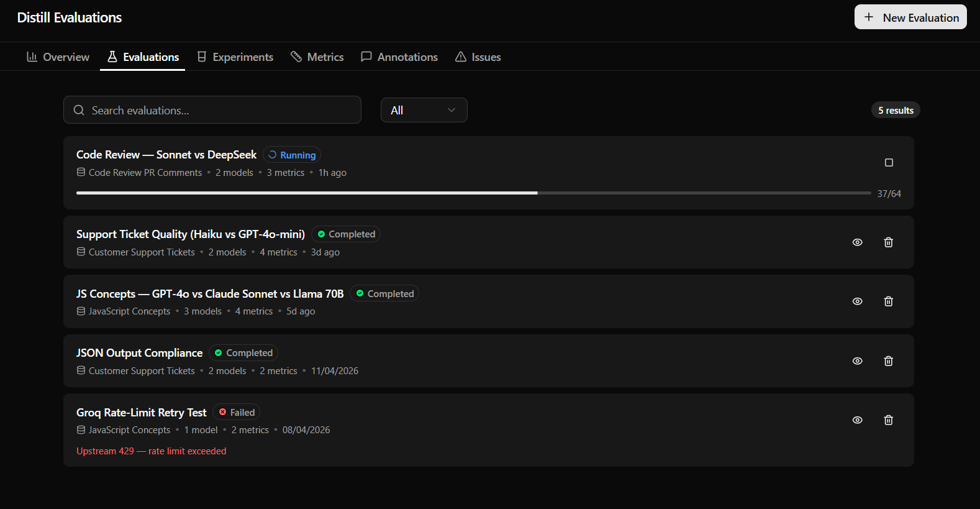The image size is (980, 509).
Task: Click the chevron arrow on status filter
Action: pos(451,111)
